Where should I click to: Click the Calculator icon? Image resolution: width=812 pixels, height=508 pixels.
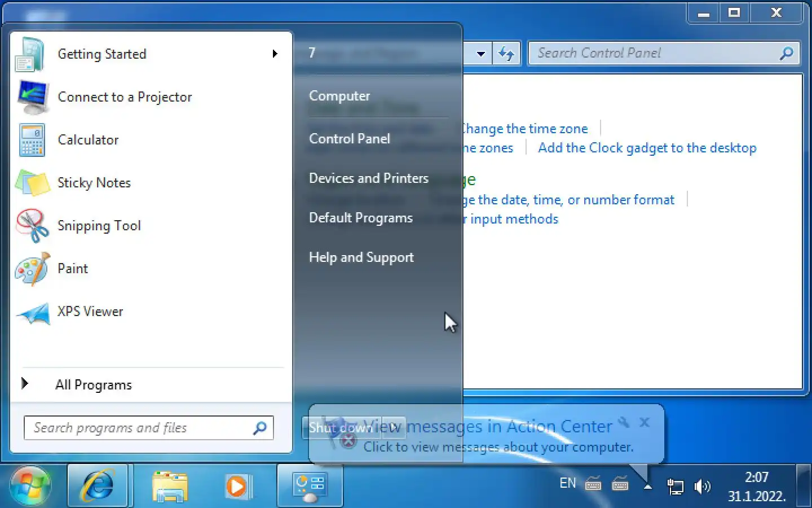coord(32,140)
